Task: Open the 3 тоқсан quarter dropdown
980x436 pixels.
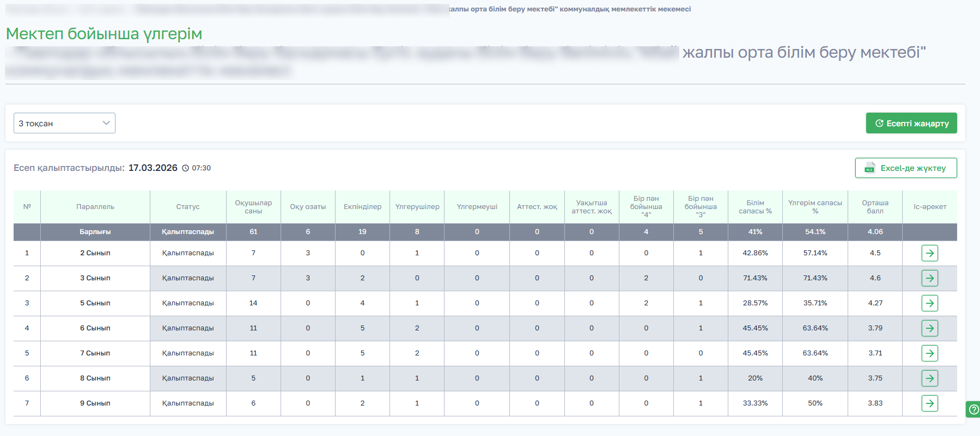Action: point(64,123)
